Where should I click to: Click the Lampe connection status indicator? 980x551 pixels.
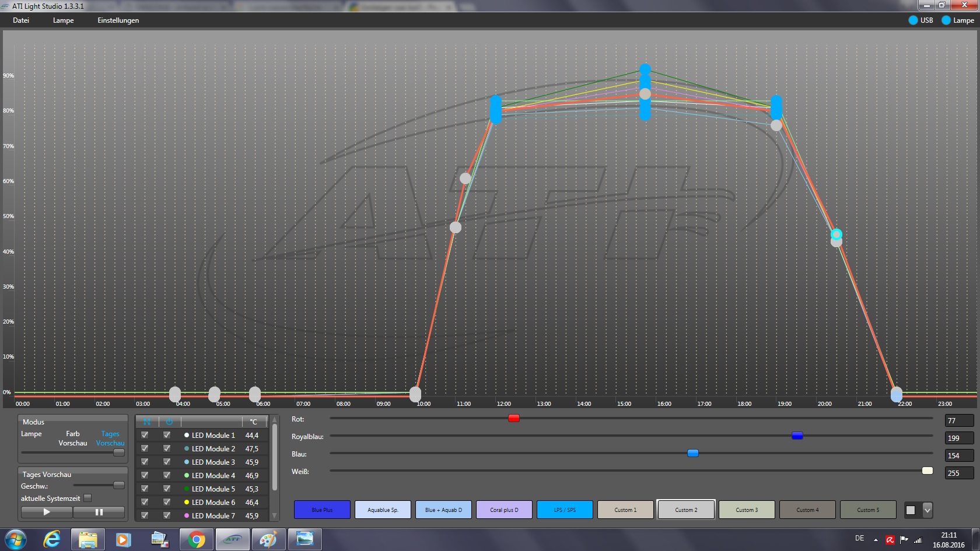coord(946,20)
